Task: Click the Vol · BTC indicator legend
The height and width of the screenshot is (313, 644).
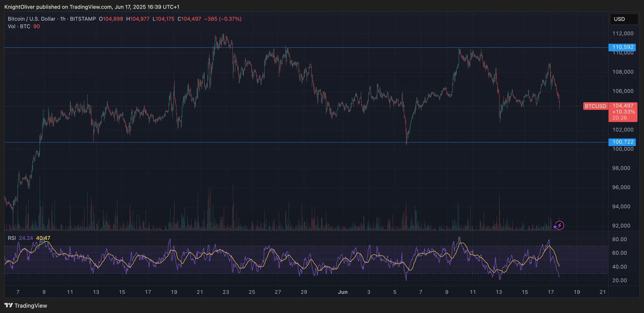Action: click(x=19, y=26)
